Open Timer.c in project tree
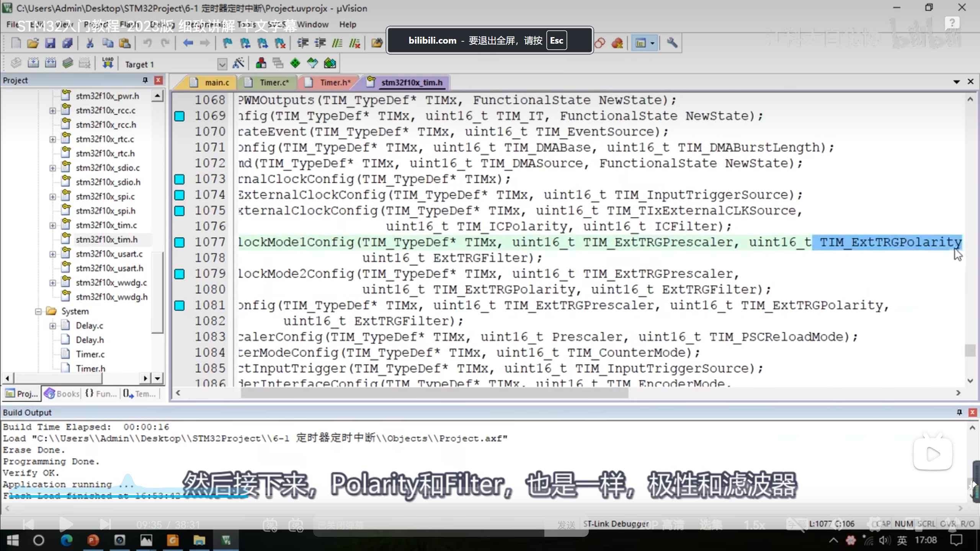Viewport: 980px width, 551px height. 90,354
